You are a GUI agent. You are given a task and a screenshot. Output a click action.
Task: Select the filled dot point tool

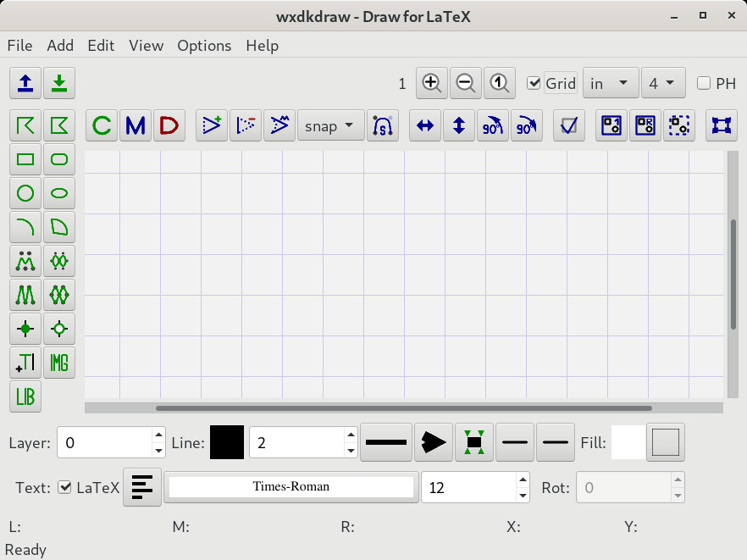[x=25, y=329]
